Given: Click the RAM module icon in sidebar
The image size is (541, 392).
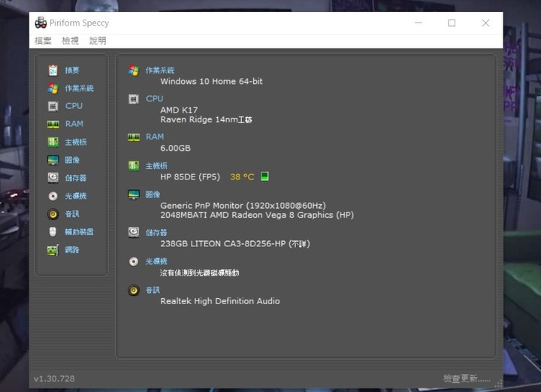Looking at the screenshot, I should (53, 124).
